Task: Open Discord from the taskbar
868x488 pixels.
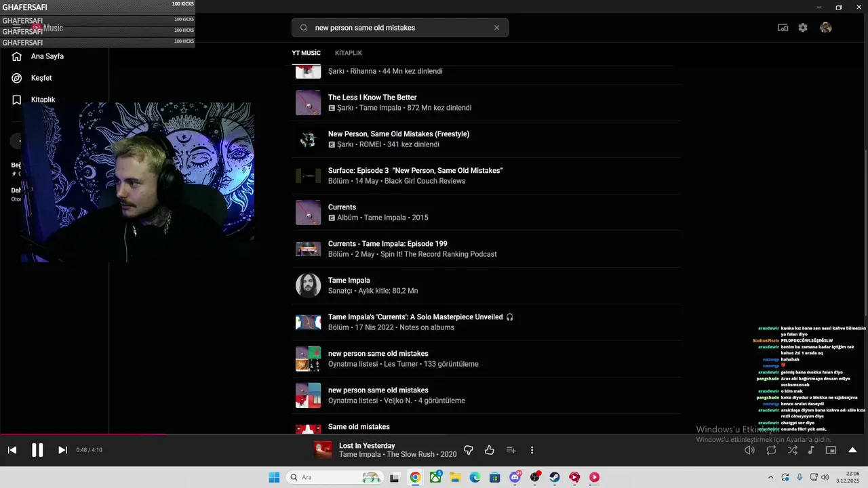Action: click(x=515, y=477)
